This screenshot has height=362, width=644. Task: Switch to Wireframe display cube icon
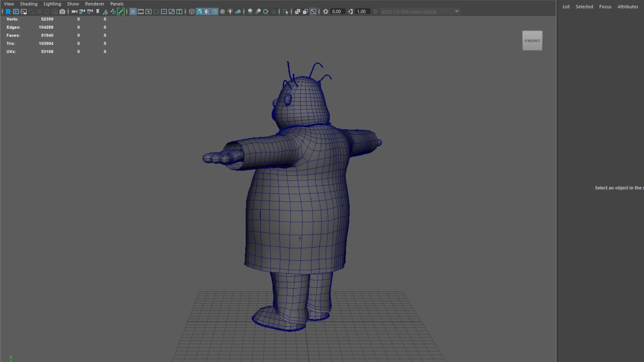[x=192, y=11]
